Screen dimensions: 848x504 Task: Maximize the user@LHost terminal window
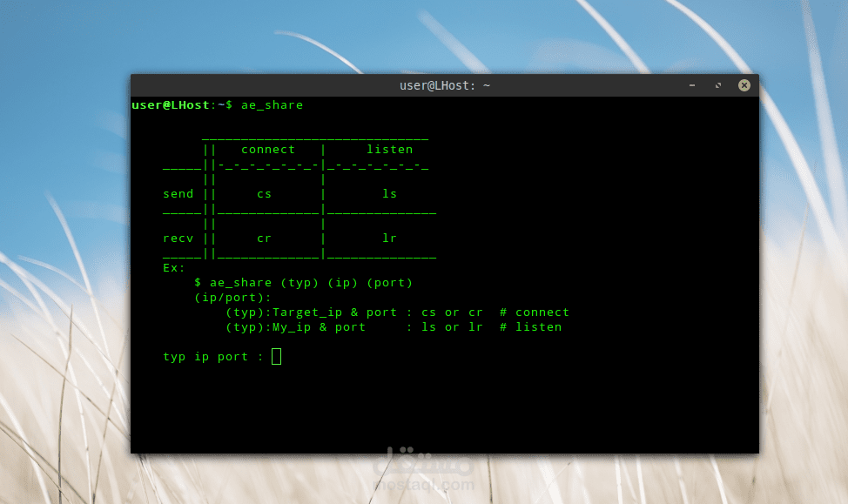pyautogui.click(x=718, y=85)
